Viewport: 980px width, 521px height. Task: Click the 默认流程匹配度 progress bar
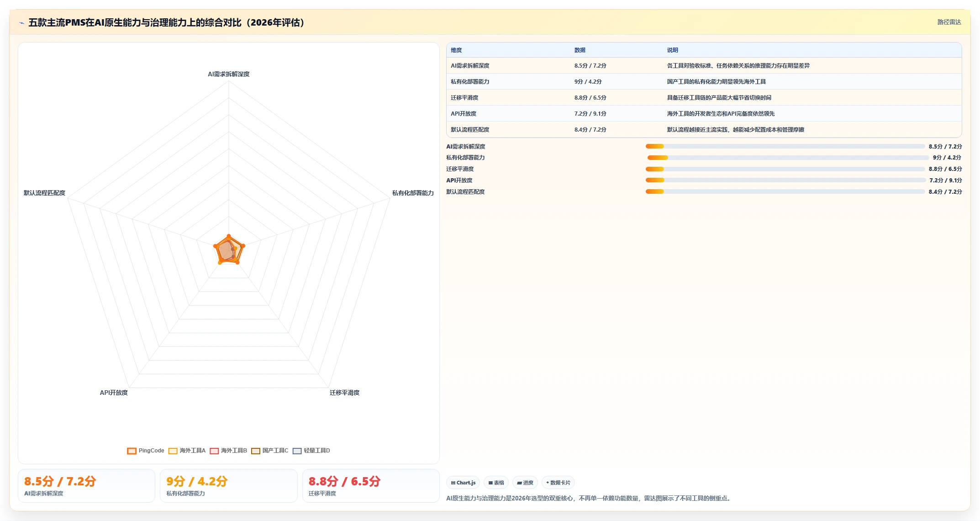785,191
